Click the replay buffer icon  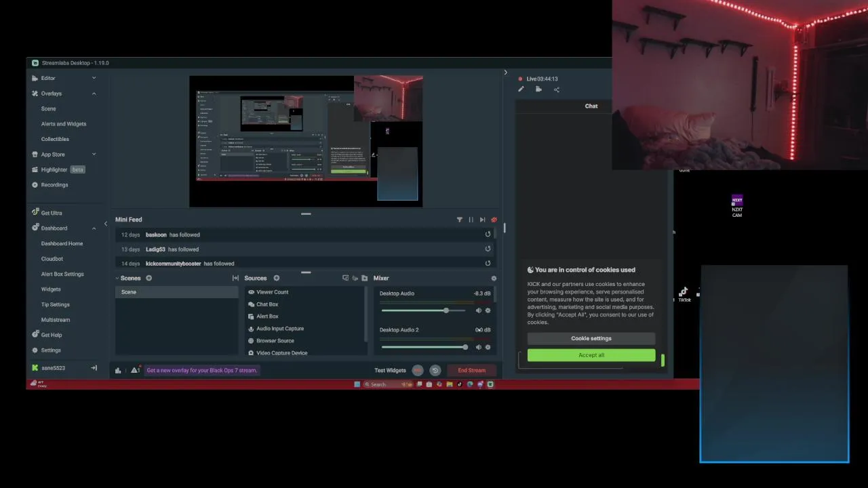[435, 370]
